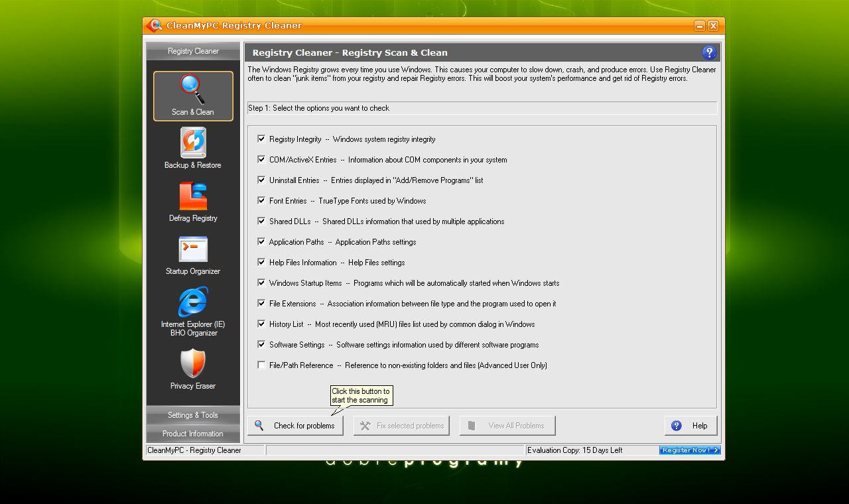
Task: Click the 'Step 1: Select the options' text
Action: 318,108
